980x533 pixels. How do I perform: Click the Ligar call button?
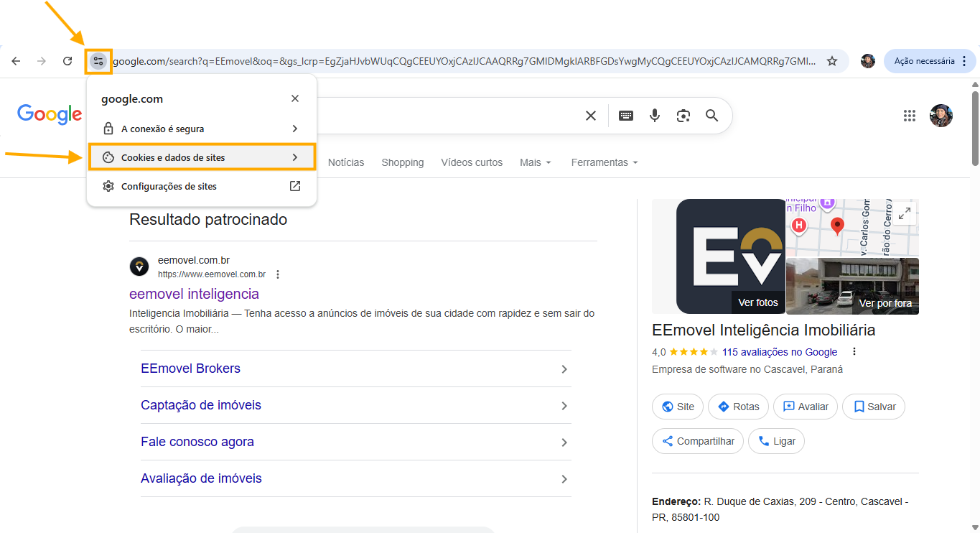(x=776, y=441)
